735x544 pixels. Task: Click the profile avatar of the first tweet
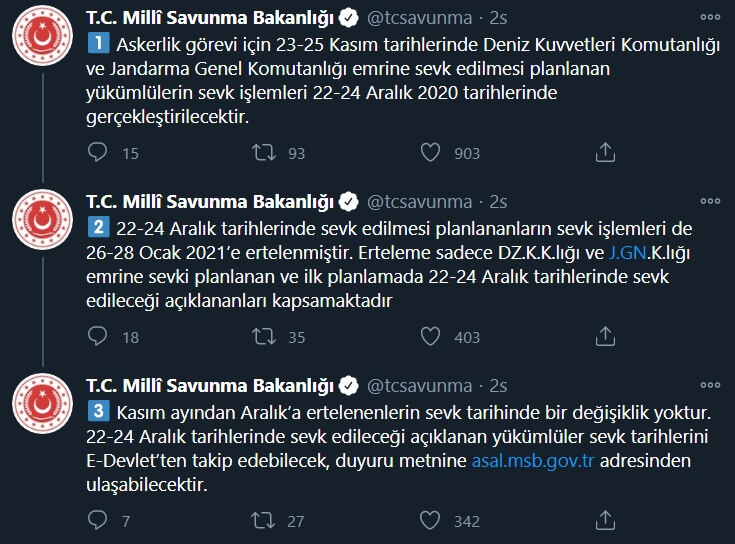39,41
